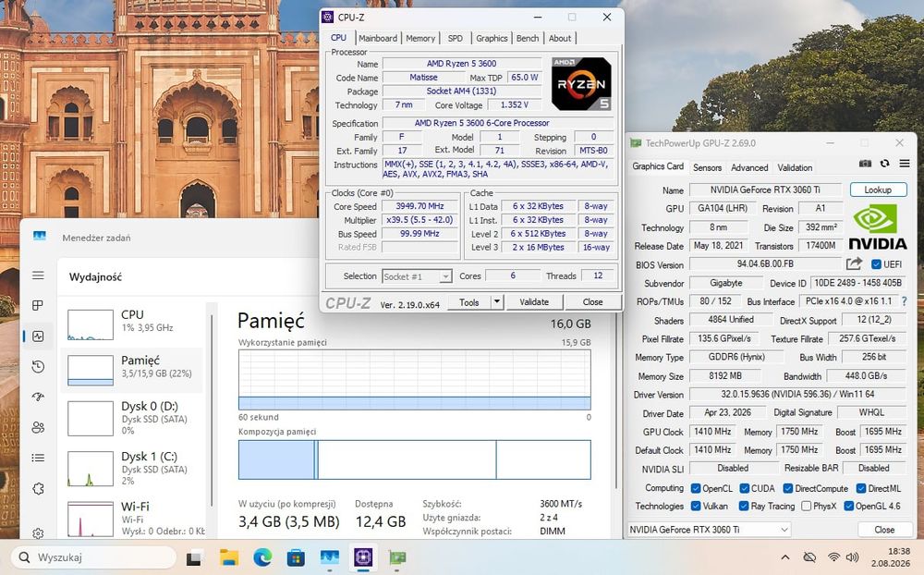The image size is (924, 575).
Task: Show hidden tray icons chevron
Action: [x=784, y=557]
